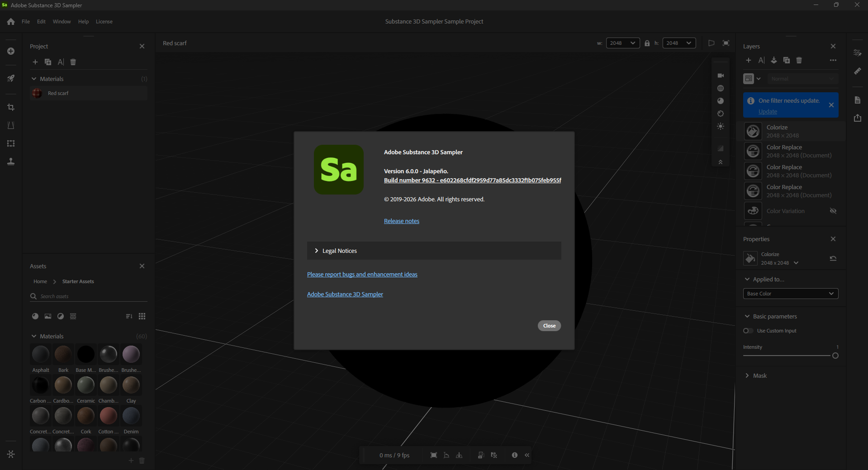Open the Edit menu

[41, 22]
